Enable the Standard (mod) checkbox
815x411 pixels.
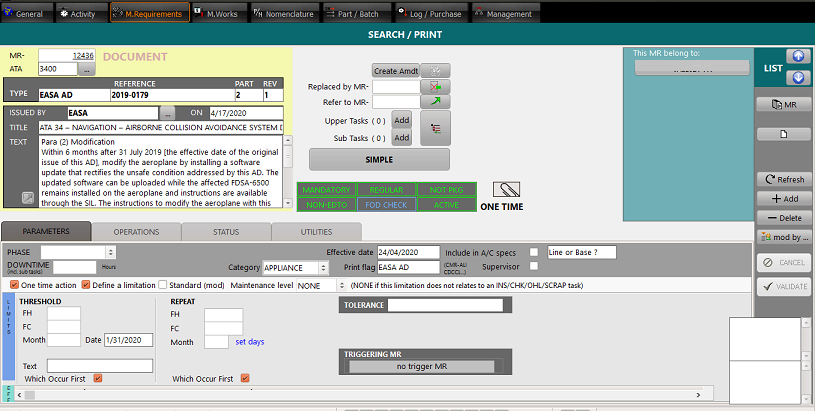163,285
